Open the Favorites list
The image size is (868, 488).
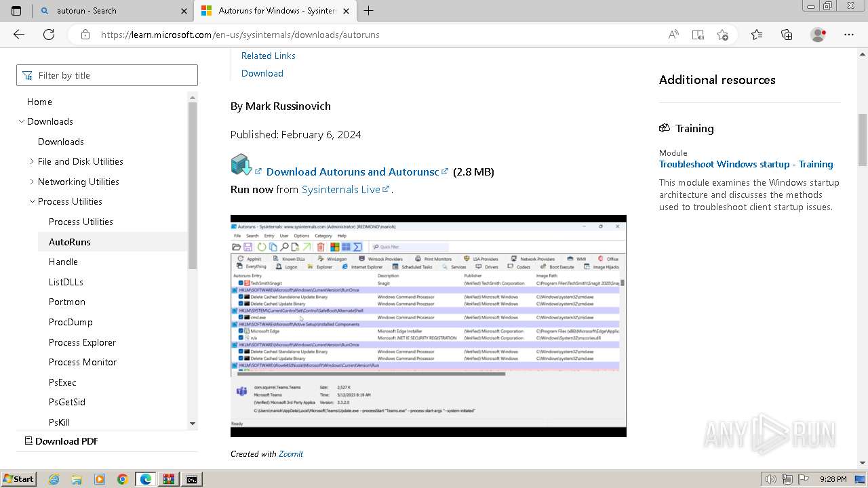pyautogui.click(x=757, y=35)
